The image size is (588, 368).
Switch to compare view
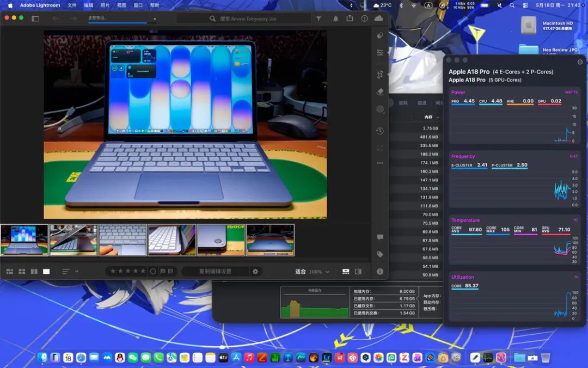34,272
